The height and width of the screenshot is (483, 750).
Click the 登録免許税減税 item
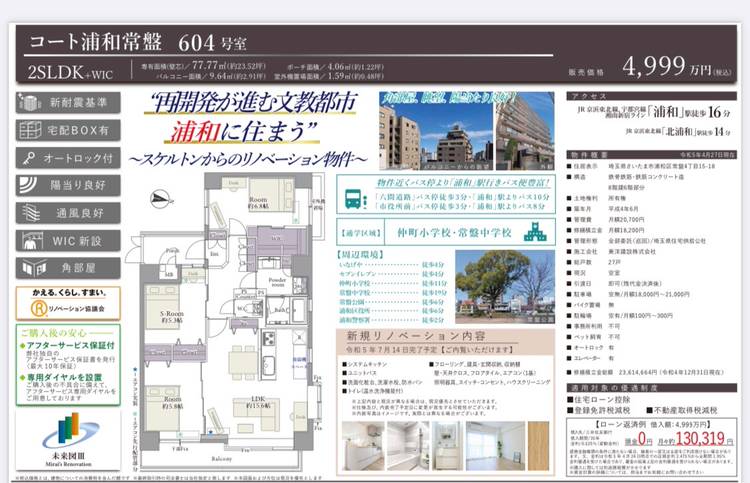pos(599,410)
